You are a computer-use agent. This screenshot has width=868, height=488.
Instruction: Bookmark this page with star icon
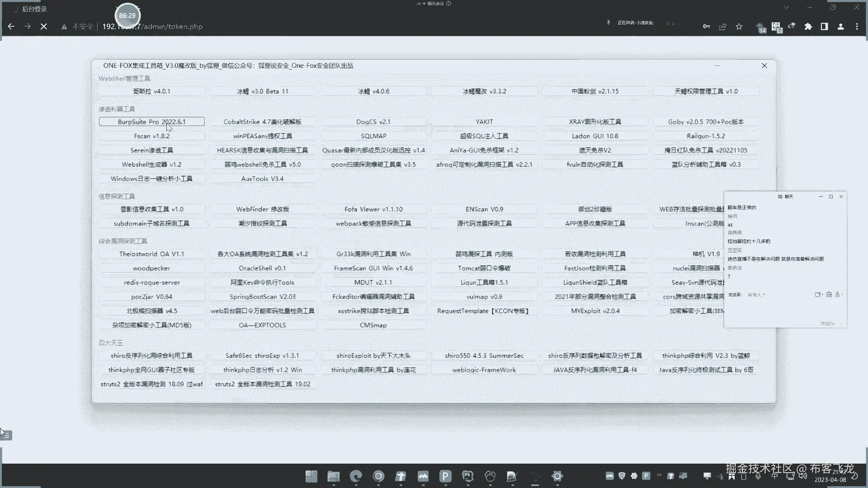click(x=739, y=27)
